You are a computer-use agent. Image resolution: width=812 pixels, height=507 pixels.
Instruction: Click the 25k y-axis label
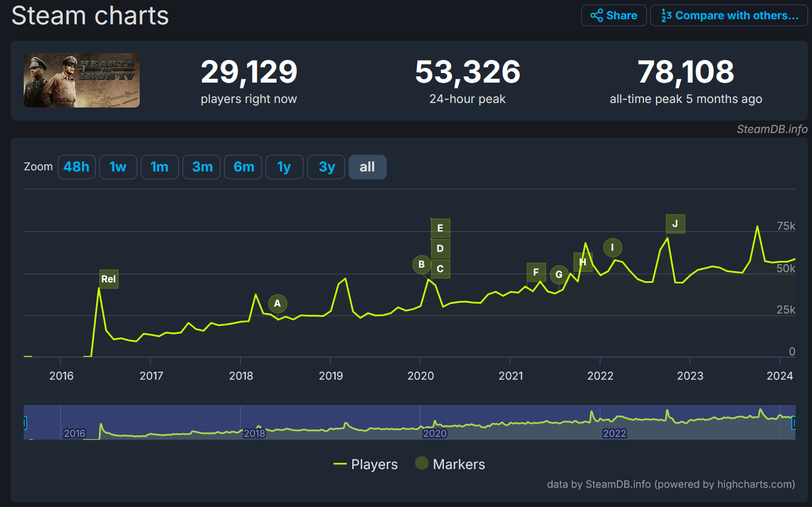pyautogui.click(x=786, y=310)
